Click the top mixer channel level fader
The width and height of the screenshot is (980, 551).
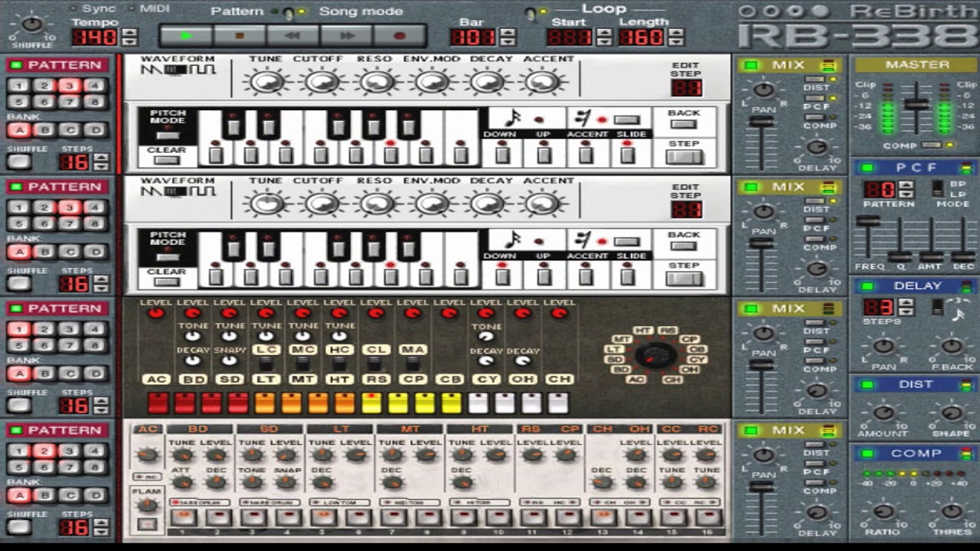761,122
